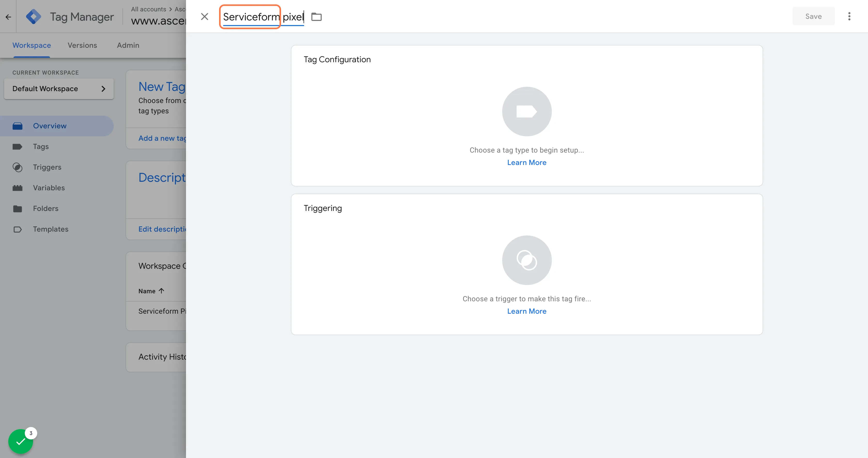Viewport: 868px width, 458px height.
Task: Open the three-dot more options menu
Action: [849, 17]
